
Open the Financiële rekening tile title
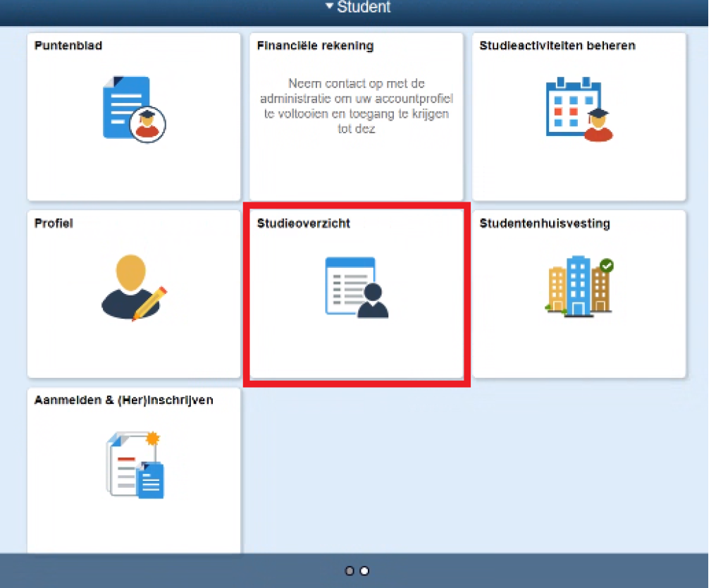coord(315,46)
